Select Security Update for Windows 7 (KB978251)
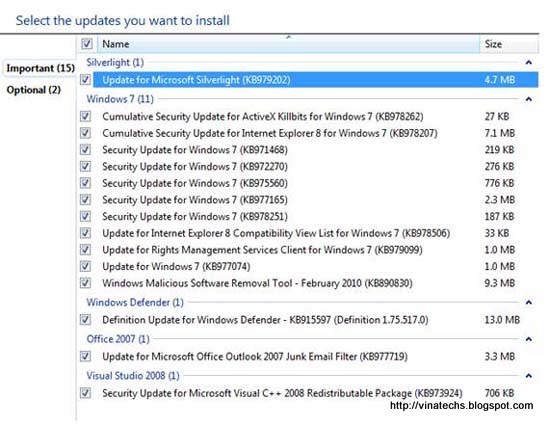550x425 pixels. [x=195, y=216]
